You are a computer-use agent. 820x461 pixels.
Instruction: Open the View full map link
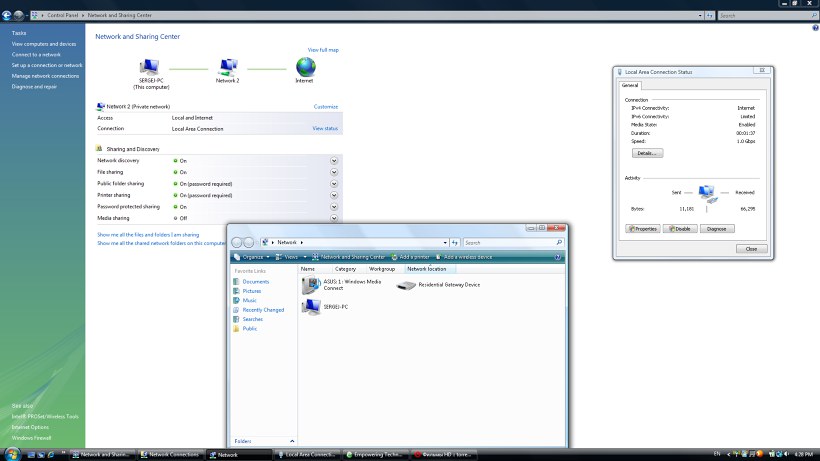click(323, 49)
